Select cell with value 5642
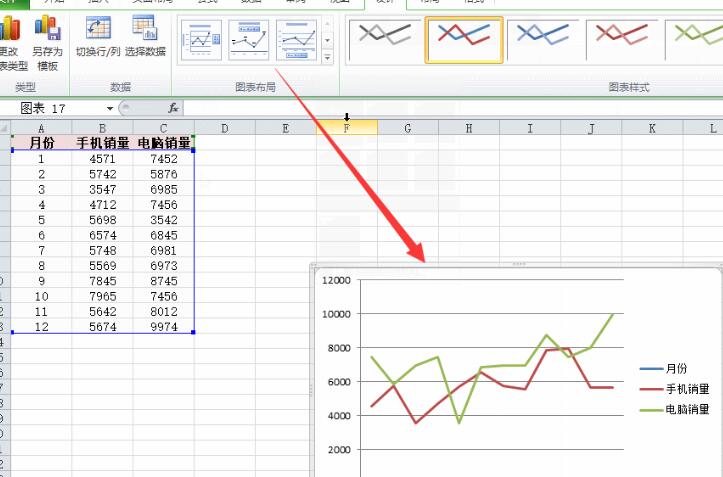 click(102, 311)
